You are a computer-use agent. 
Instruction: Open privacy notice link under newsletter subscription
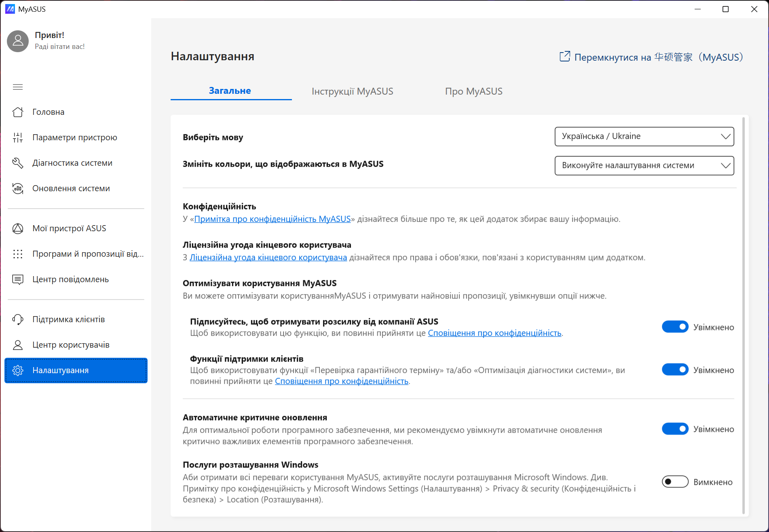tap(494, 333)
